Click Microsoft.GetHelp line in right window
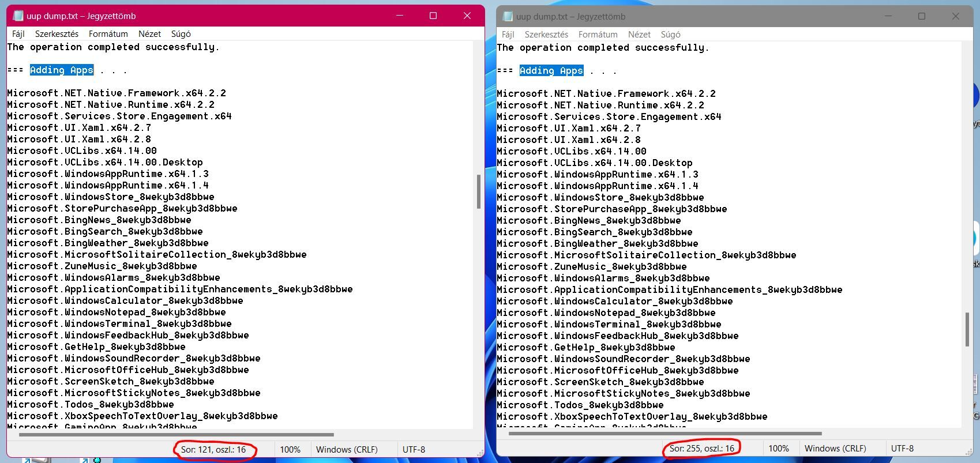This screenshot has width=980, height=463. point(586,347)
